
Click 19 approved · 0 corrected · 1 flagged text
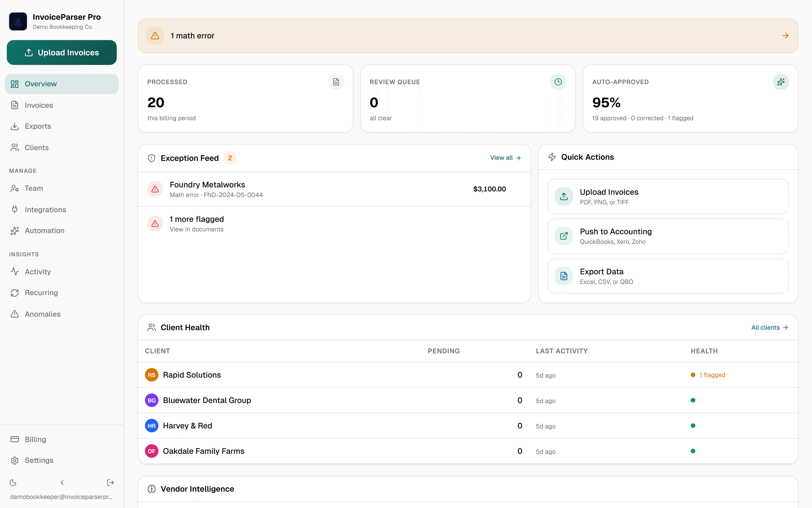(643, 118)
